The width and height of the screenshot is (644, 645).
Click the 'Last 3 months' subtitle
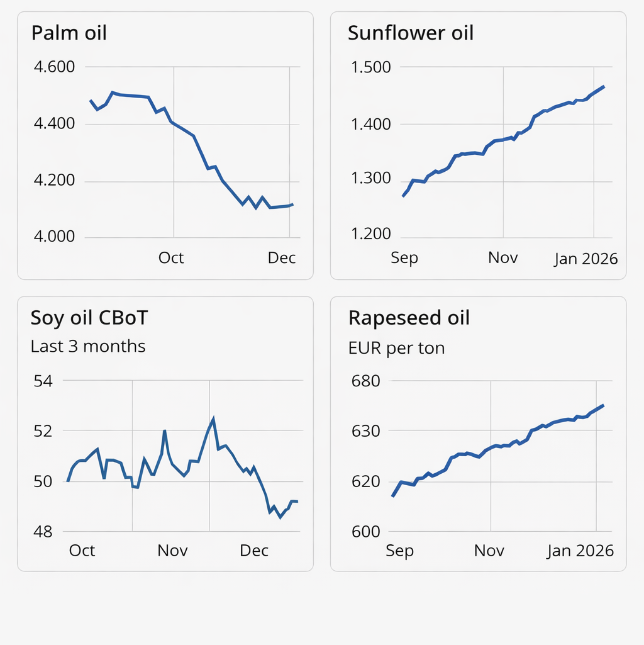coord(88,346)
